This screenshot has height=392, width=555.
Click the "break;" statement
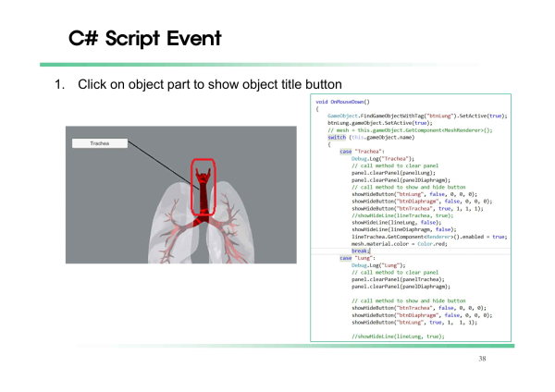361,251
